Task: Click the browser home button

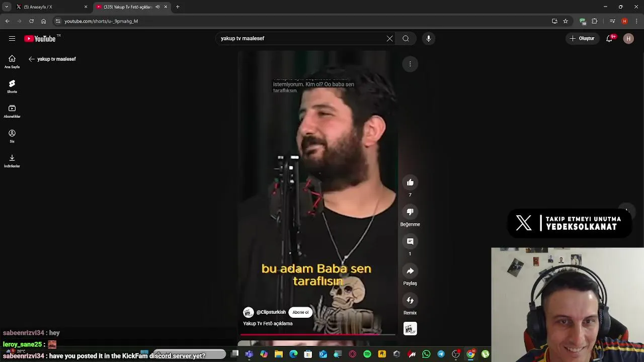Action: [43, 21]
